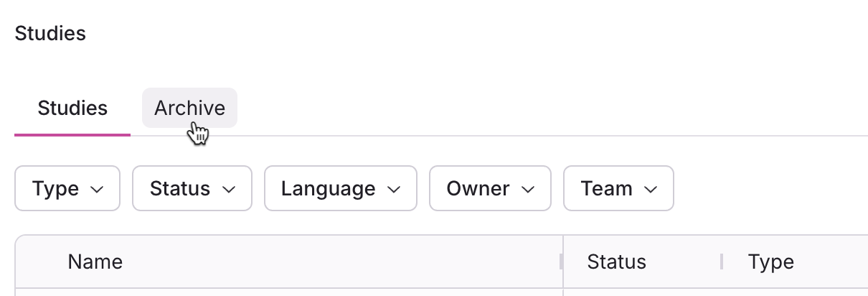The width and height of the screenshot is (868, 296).
Task: Expand the Status filter dropdown
Action: click(192, 189)
